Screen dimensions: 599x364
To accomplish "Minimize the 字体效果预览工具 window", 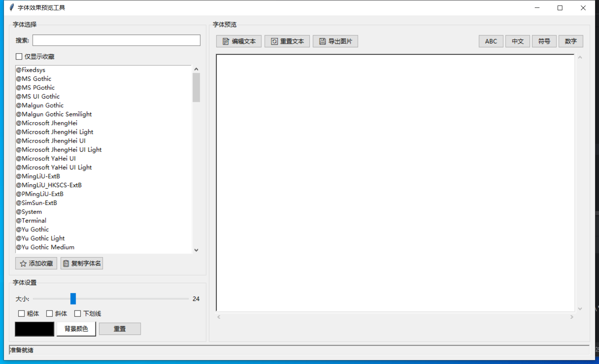I will [537, 7].
